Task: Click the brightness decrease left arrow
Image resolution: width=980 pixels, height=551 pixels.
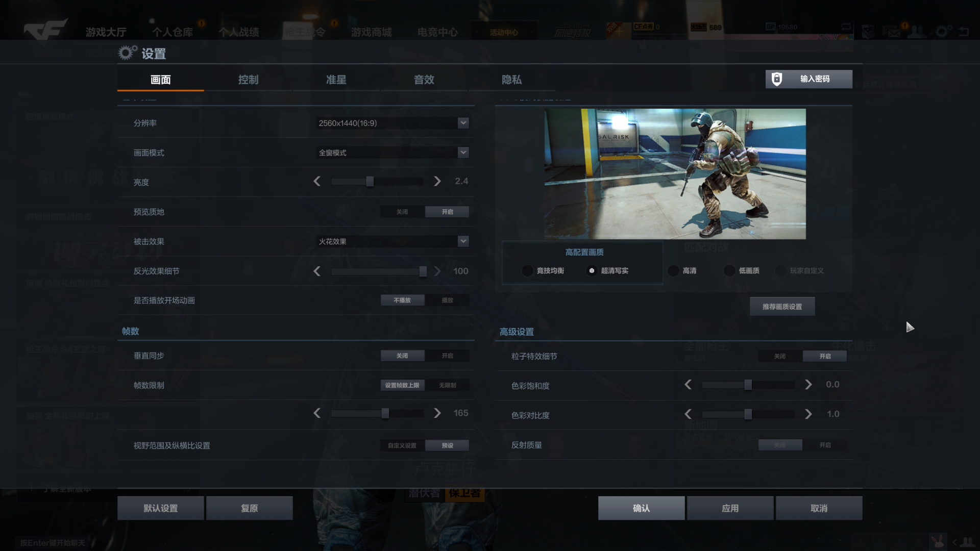Action: 317,181
